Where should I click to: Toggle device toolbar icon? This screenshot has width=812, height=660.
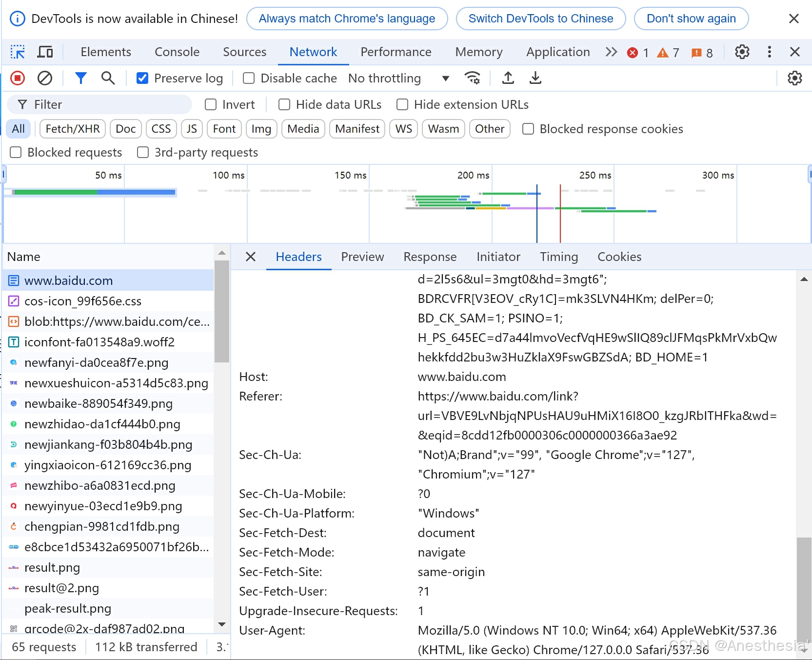coord(45,52)
